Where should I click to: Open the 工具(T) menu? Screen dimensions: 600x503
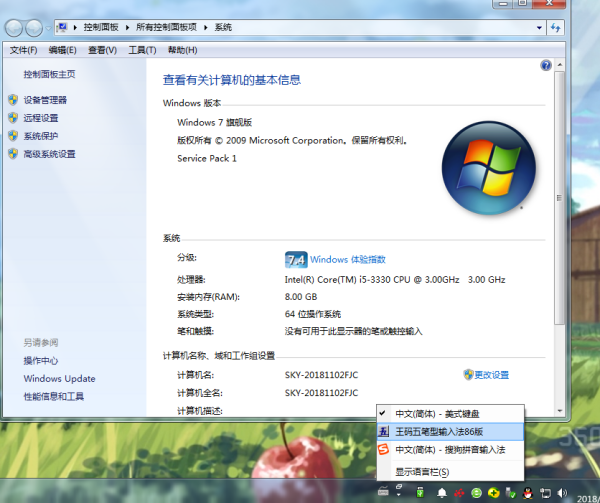[x=142, y=50]
